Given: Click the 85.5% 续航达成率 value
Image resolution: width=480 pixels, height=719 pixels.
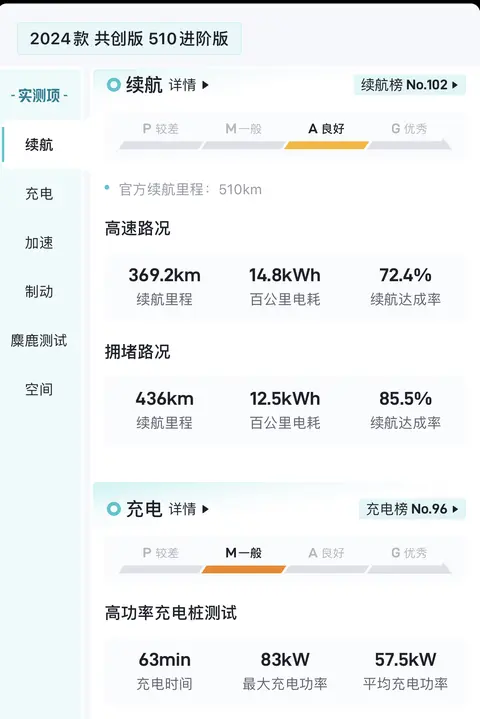Looking at the screenshot, I should (x=405, y=398).
